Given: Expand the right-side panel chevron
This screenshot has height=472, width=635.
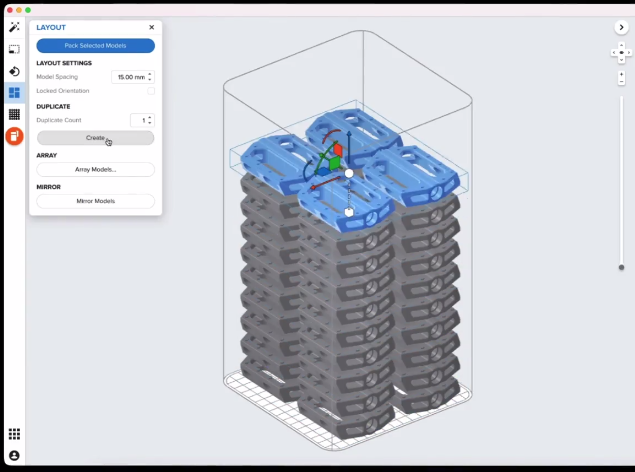Looking at the screenshot, I should pos(621,27).
